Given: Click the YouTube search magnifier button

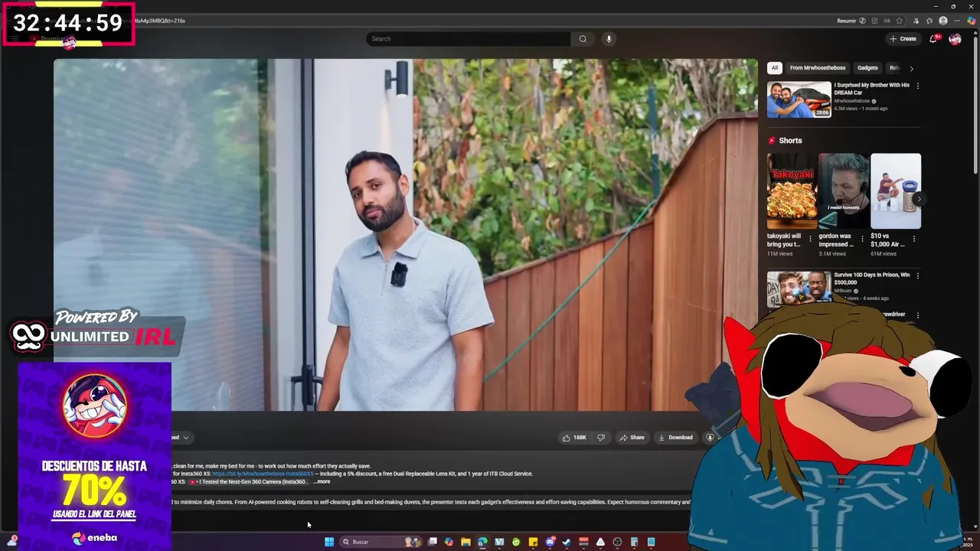Looking at the screenshot, I should 583,39.
